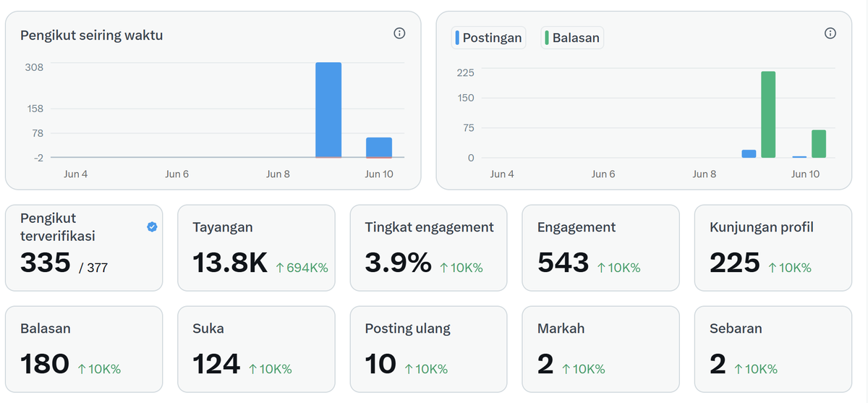Select the tall blue follower bar at 308
The image size is (868, 403).
tap(328, 110)
